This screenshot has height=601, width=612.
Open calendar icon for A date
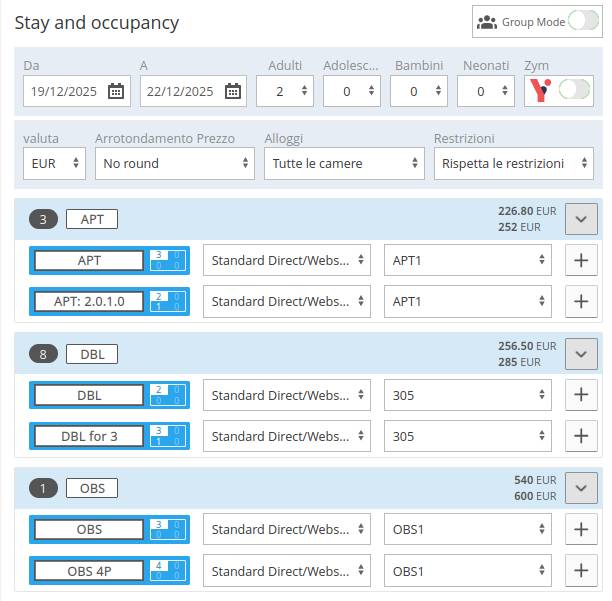point(233,91)
